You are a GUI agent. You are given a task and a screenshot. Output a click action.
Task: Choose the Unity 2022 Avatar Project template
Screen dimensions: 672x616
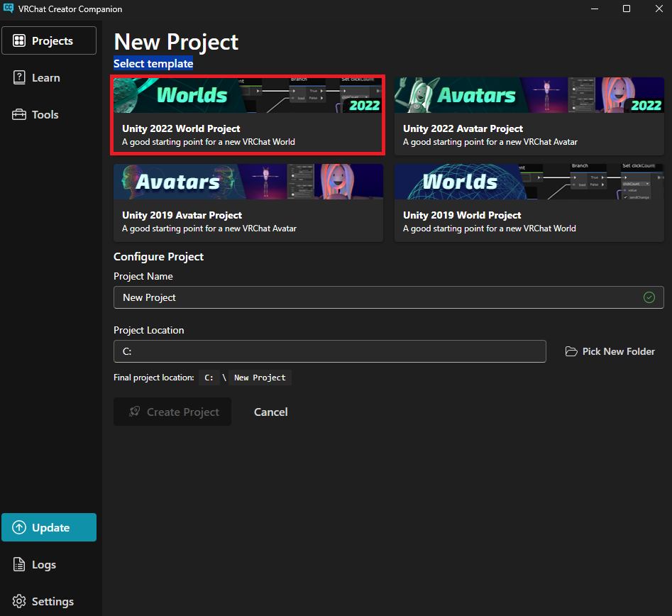tap(529, 115)
